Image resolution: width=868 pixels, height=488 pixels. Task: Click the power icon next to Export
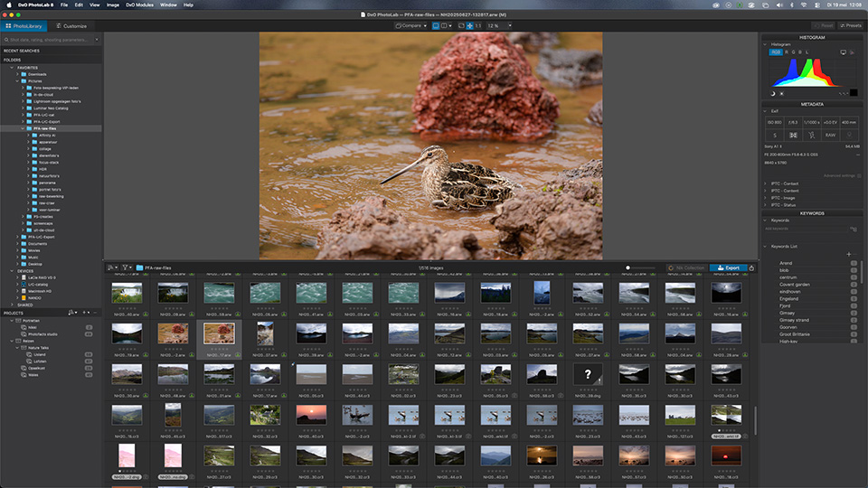point(751,267)
